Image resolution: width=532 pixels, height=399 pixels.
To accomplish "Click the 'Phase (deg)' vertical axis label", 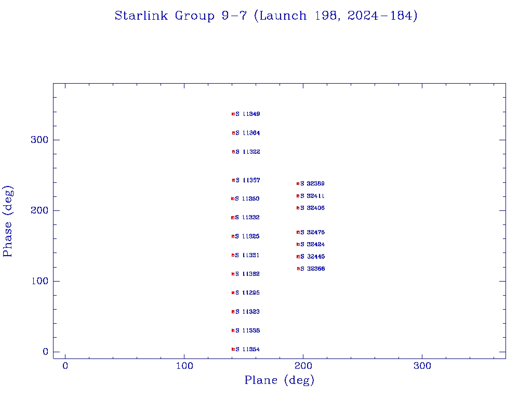I will pyautogui.click(x=7, y=221).
